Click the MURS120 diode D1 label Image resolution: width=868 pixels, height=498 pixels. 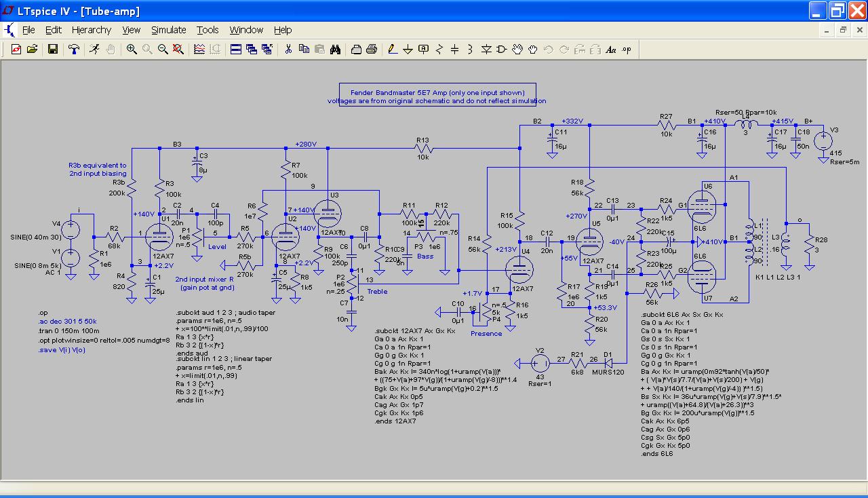(610, 372)
